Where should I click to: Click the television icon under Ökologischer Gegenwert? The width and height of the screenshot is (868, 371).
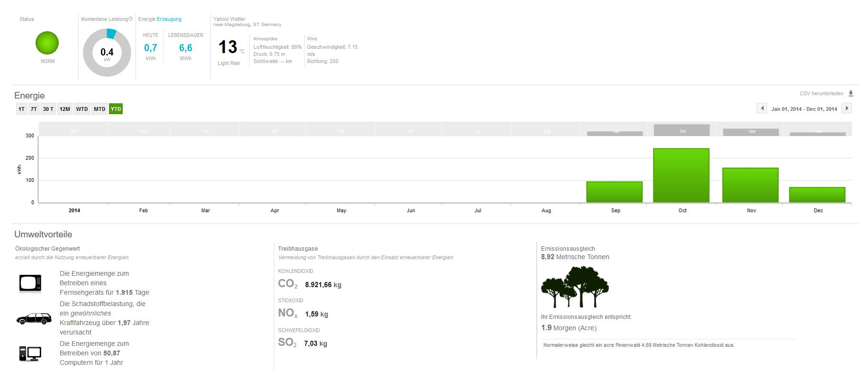click(x=30, y=283)
